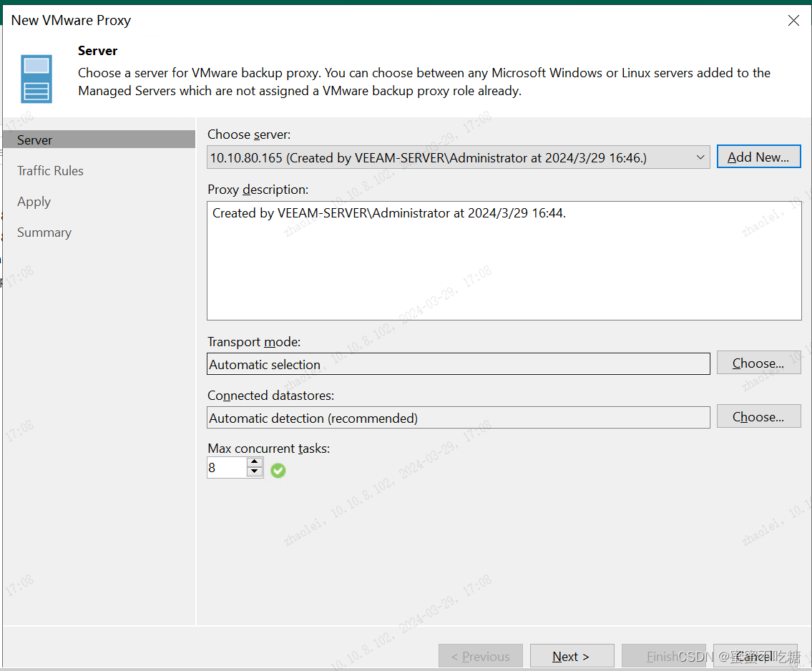812x671 pixels.
Task: Click the Cancel button
Action: coord(755,656)
